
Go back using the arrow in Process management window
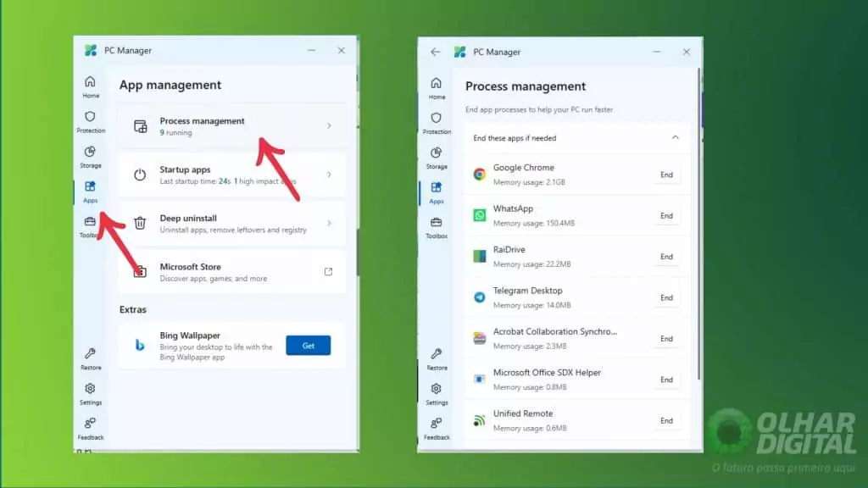[435, 52]
